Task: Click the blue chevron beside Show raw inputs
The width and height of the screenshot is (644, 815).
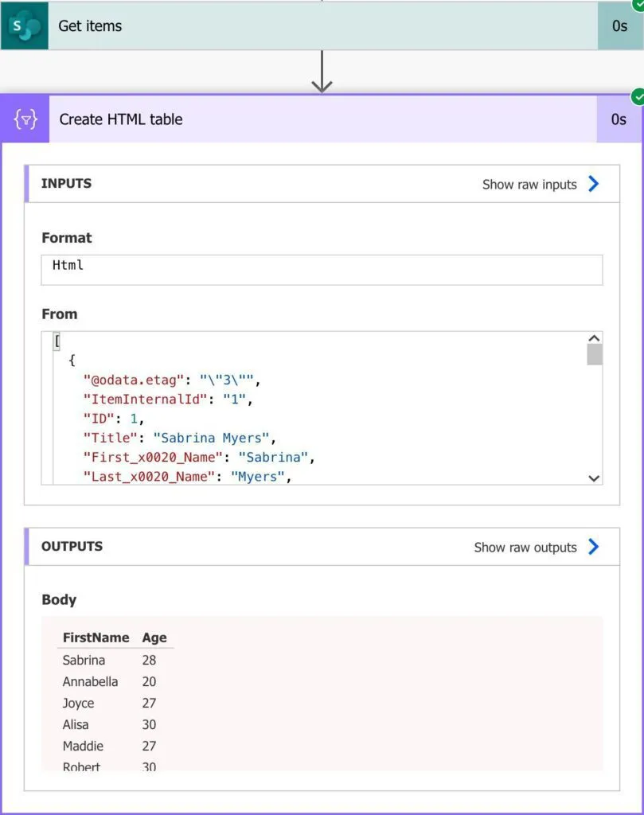Action: coord(593,184)
